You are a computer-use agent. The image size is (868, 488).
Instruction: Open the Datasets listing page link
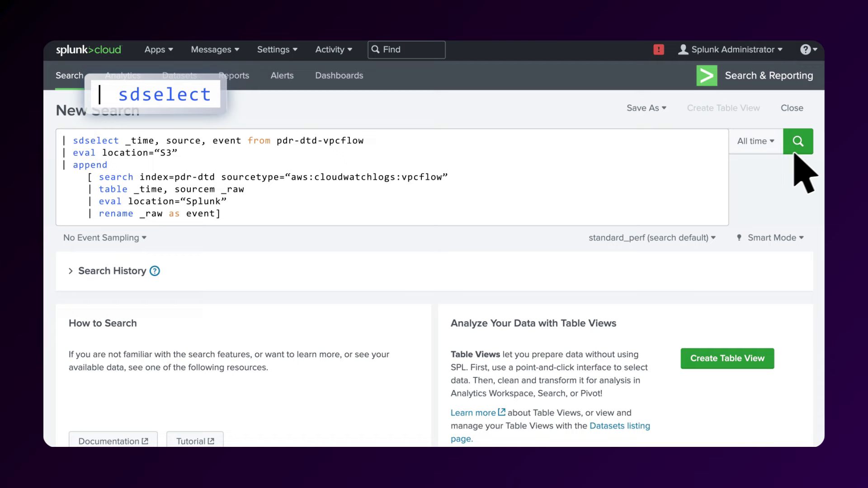619,426
